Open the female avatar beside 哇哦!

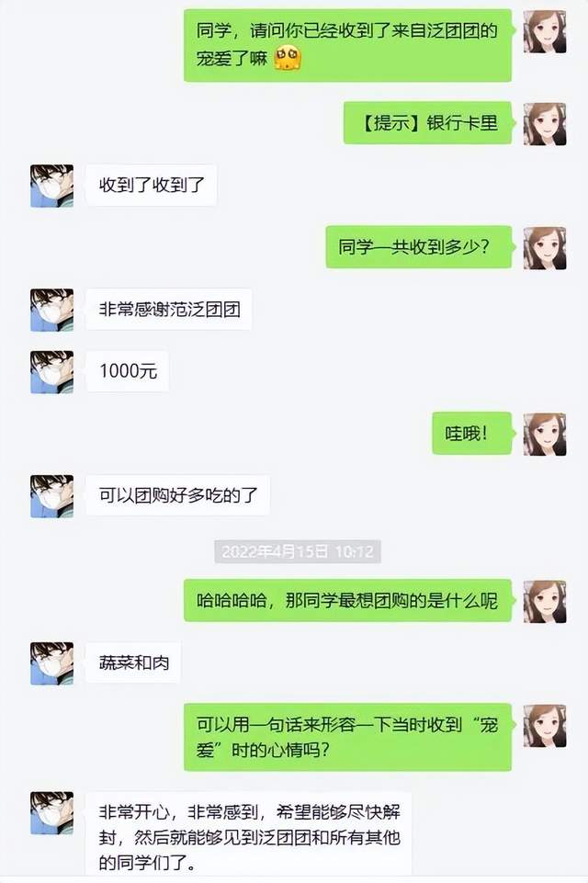point(545,435)
